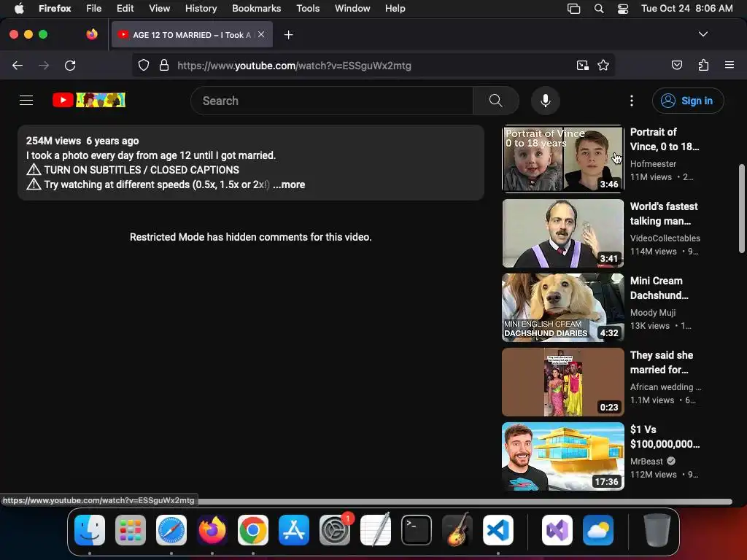Click the browser forward arrow
Viewport: 747px width, 560px height.
point(44,66)
